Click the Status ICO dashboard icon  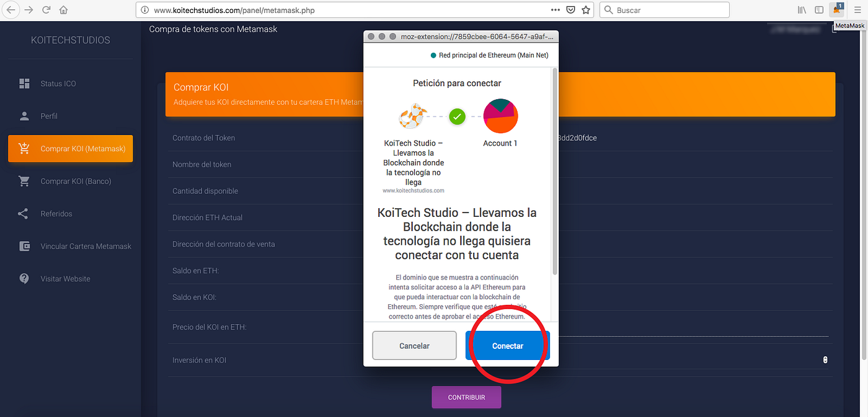click(24, 84)
